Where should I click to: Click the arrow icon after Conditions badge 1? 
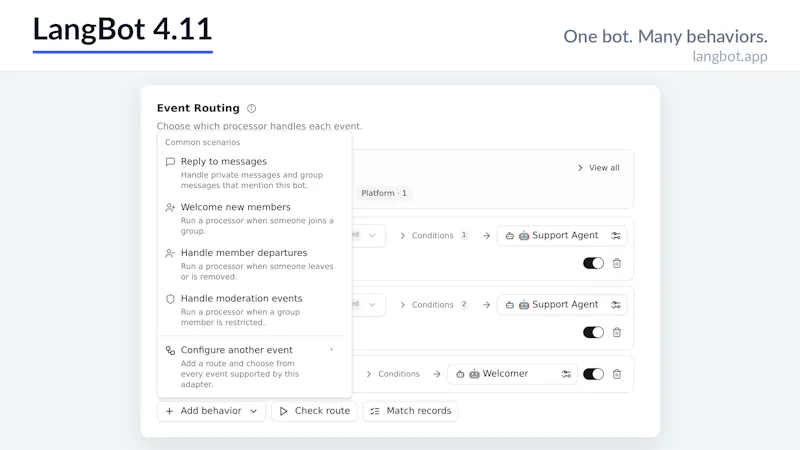click(486, 236)
